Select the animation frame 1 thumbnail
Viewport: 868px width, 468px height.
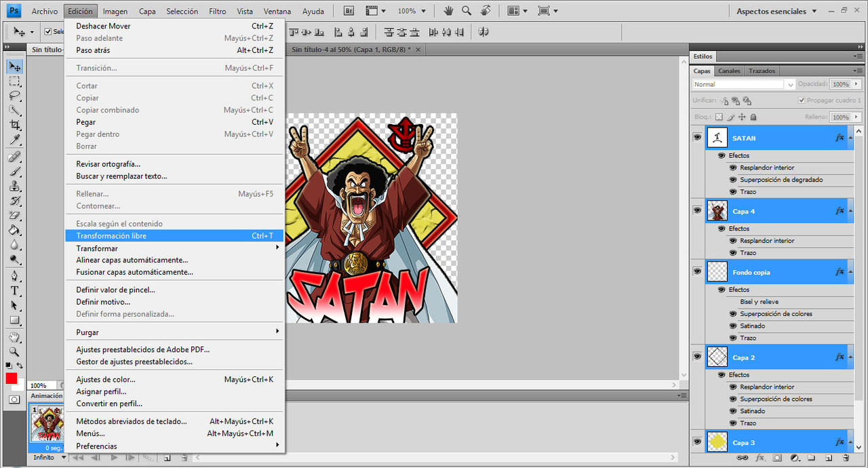[46, 425]
